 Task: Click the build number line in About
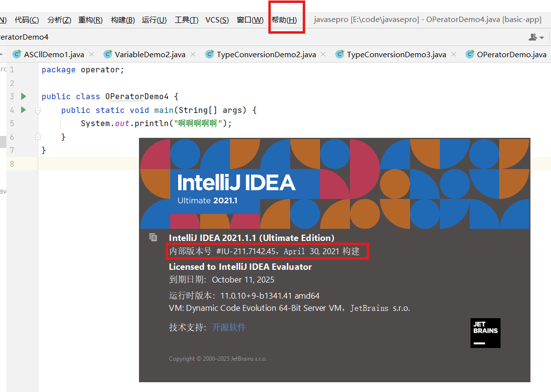coord(264,251)
